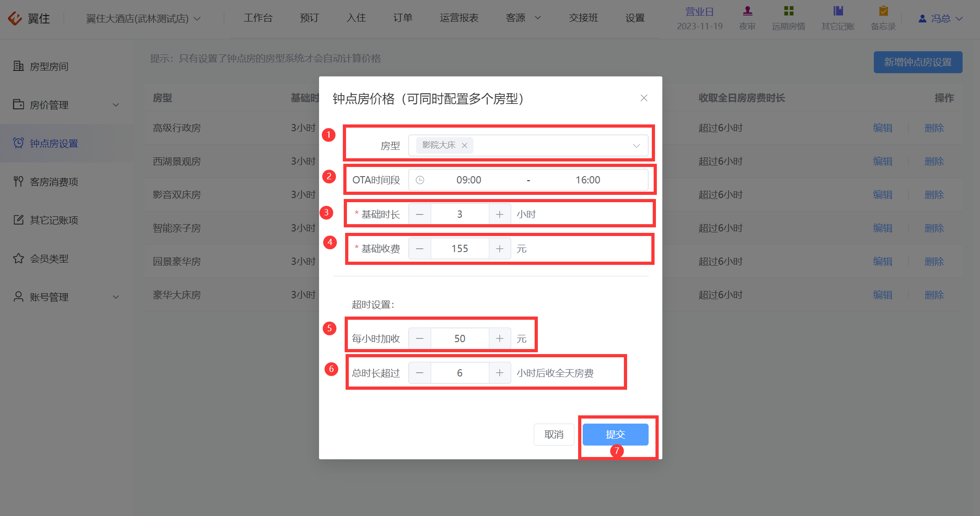Open the 其它记账 icon

tap(838, 11)
